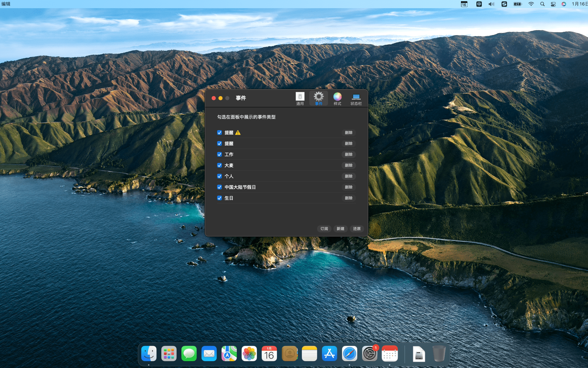Activate Siri from the menu bar

click(563, 4)
